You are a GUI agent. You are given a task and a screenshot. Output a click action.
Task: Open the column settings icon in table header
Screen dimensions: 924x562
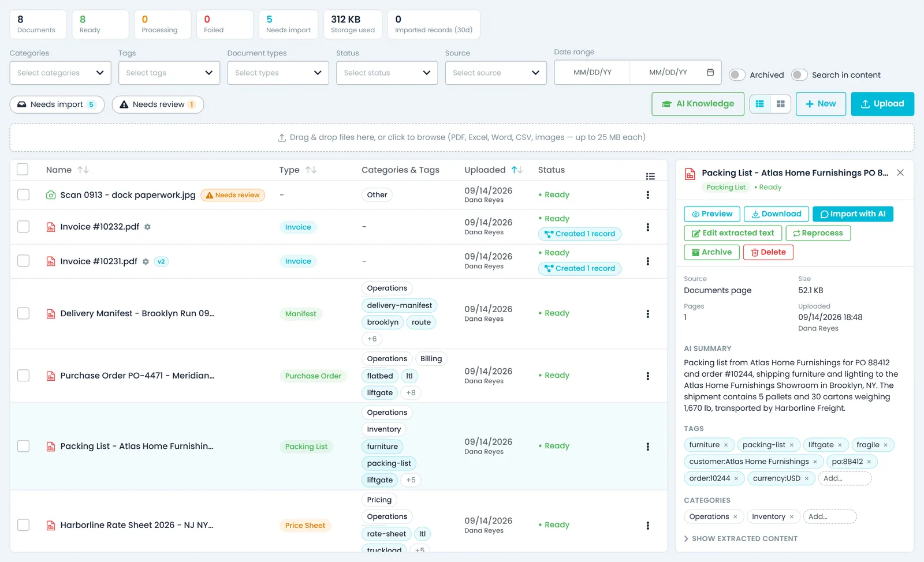[x=650, y=176]
